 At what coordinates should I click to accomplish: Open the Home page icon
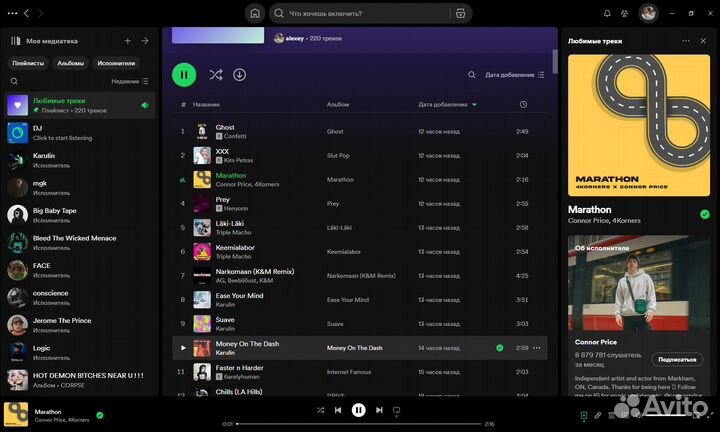click(x=255, y=13)
